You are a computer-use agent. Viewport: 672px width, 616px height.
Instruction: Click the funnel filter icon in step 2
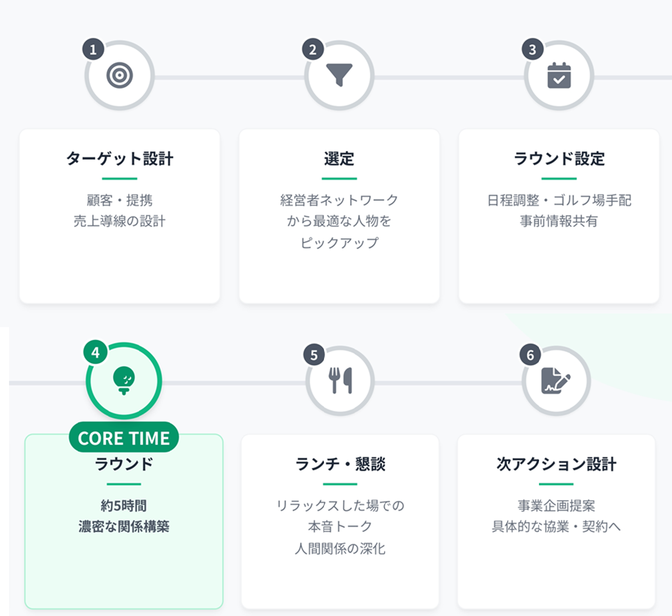(x=340, y=75)
